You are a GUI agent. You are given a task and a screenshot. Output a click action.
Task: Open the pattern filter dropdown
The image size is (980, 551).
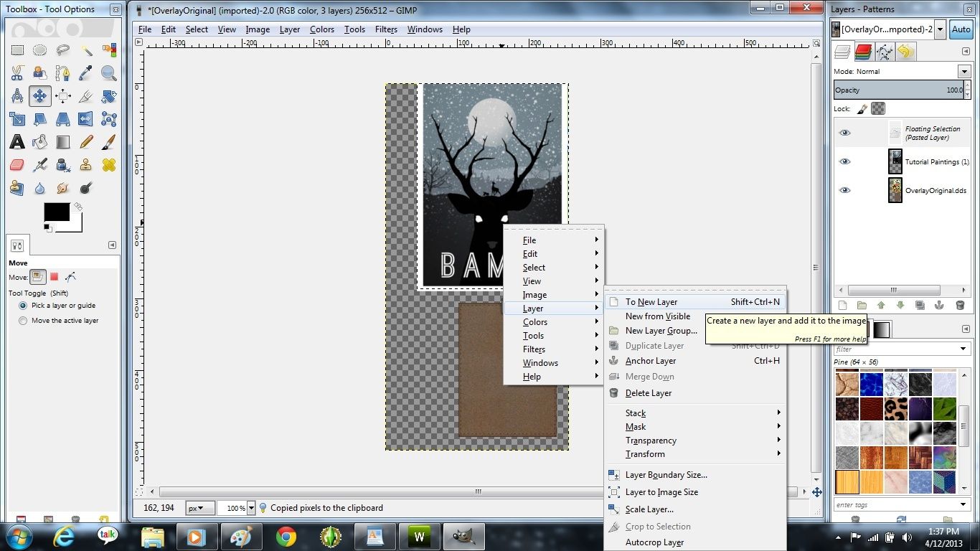(x=964, y=349)
